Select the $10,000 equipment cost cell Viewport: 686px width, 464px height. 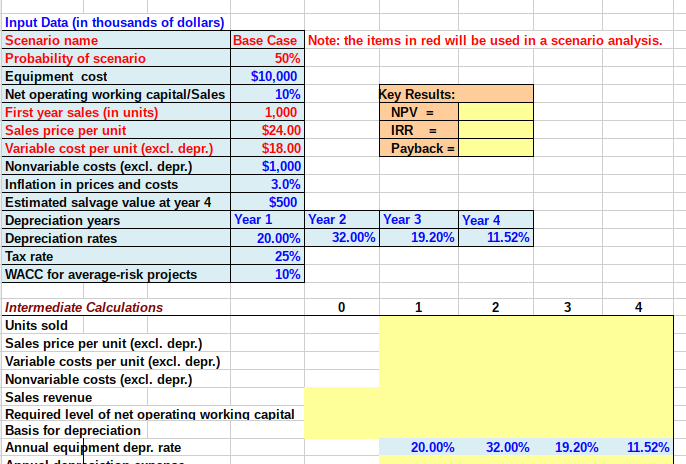pos(267,76)
